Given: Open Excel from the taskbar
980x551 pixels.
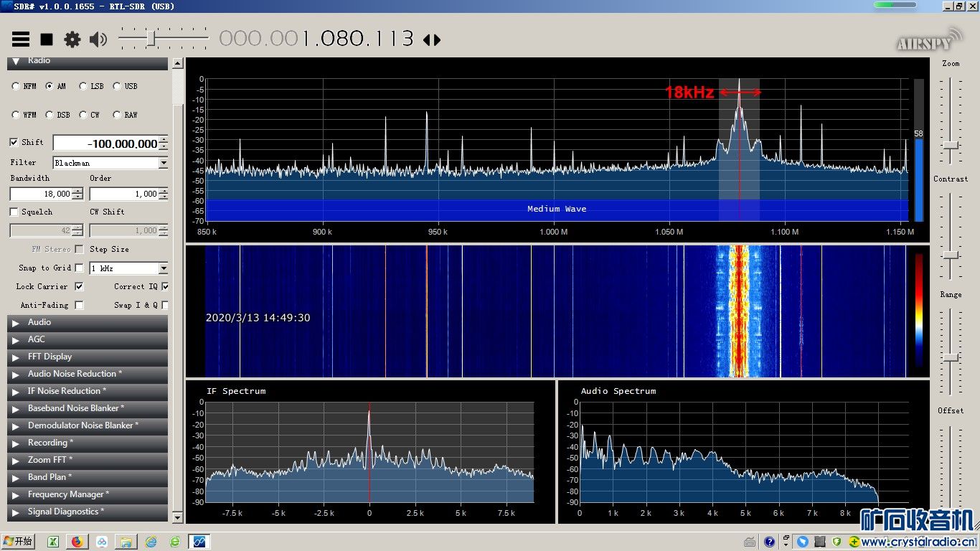Looking at the screenshot, I should pyautogui.click(x=53, y=542).
